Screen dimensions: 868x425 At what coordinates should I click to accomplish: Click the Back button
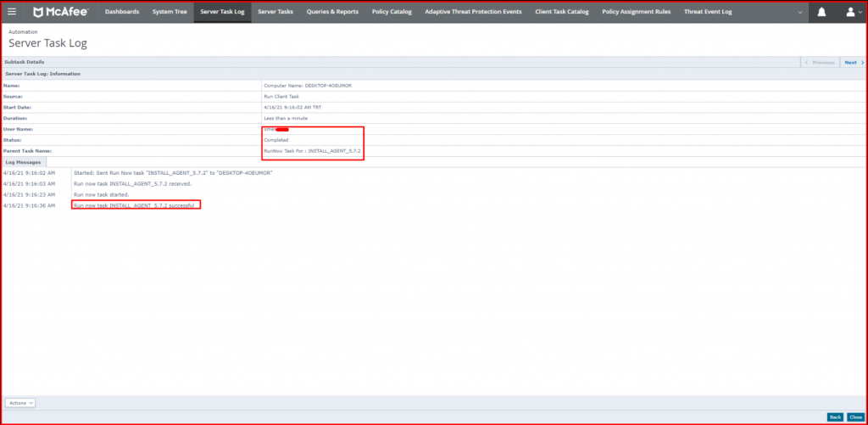(835, 417)
